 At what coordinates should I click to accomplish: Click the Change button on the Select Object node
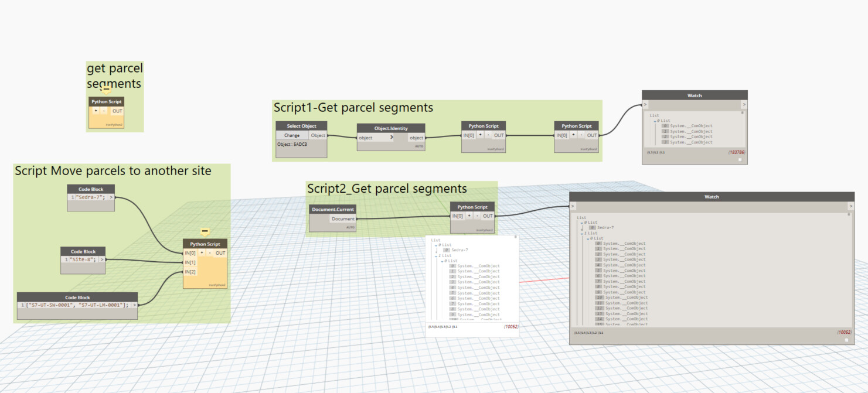(292, 135)
